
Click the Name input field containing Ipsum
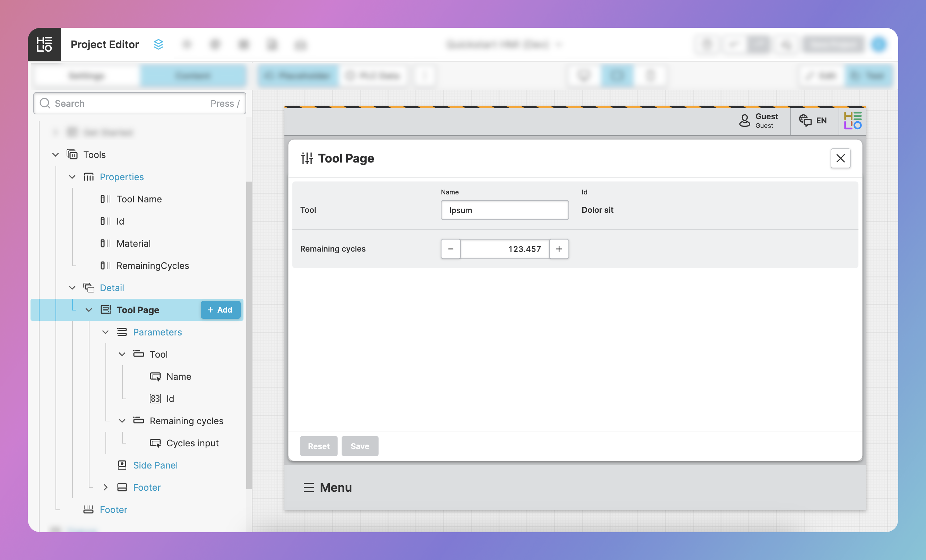click(x=504, y=210)
